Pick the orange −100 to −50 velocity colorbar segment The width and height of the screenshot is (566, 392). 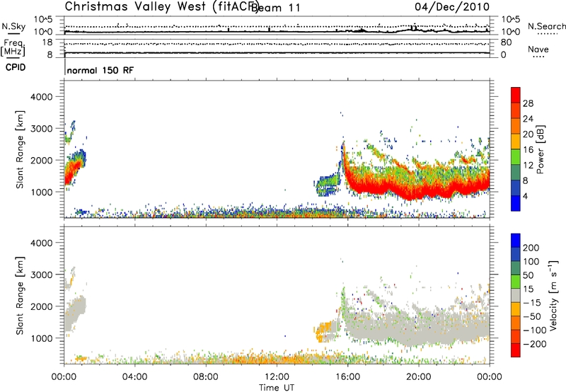pos(516,323)
